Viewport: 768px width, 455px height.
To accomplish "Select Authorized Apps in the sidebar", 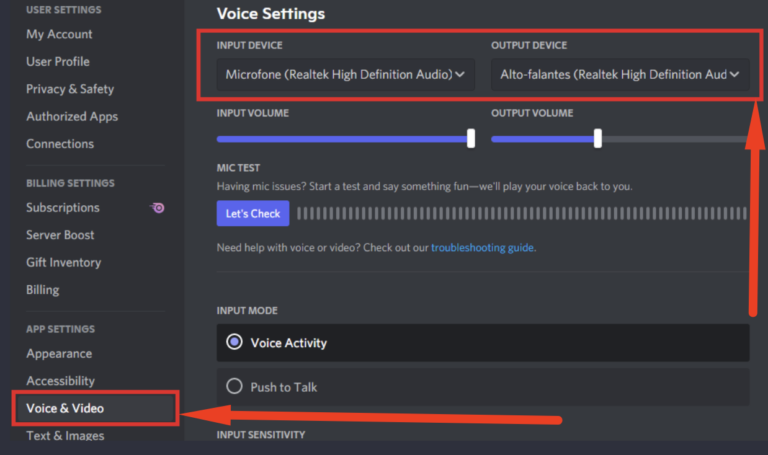I will pos(72,116).
